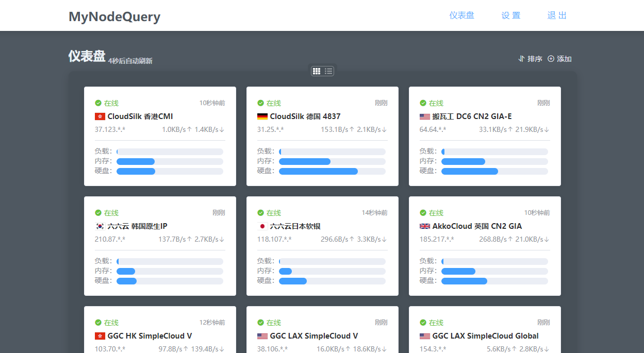Click the Hong Kong flag on CloudSilk 香港CMI
This screenshot has width=644, height=353.
100,116
